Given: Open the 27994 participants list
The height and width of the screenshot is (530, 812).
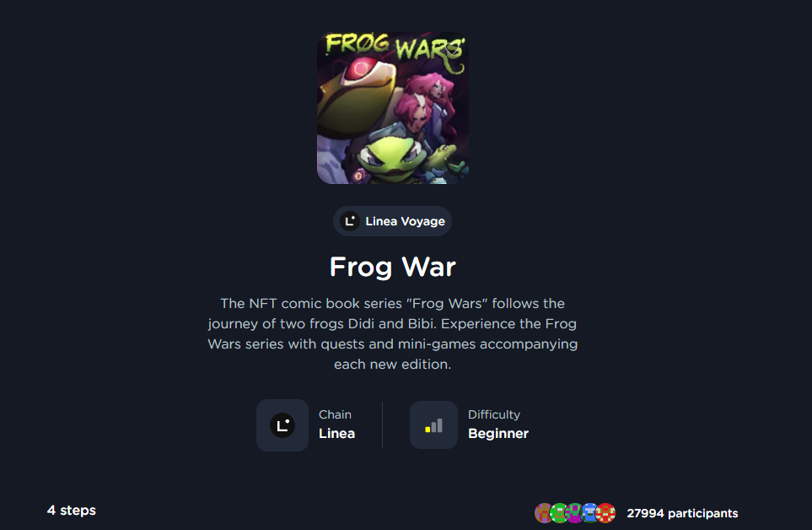Looking at the screenshot, I should (x=682, y=513).
